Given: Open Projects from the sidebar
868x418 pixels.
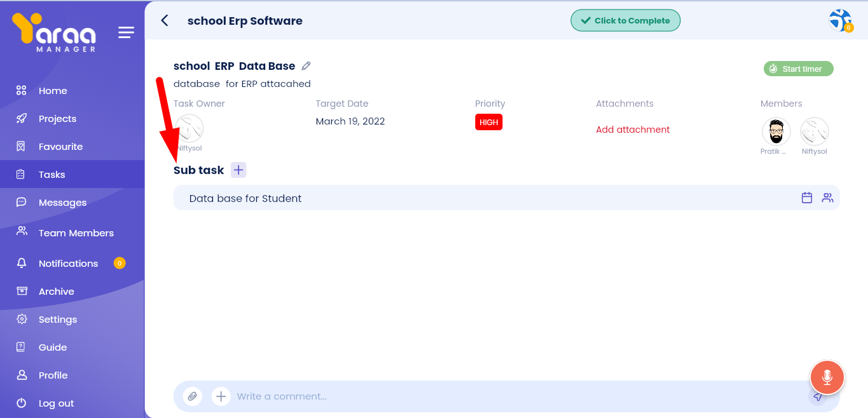Looking at the screenshot, I should (57, 119).
